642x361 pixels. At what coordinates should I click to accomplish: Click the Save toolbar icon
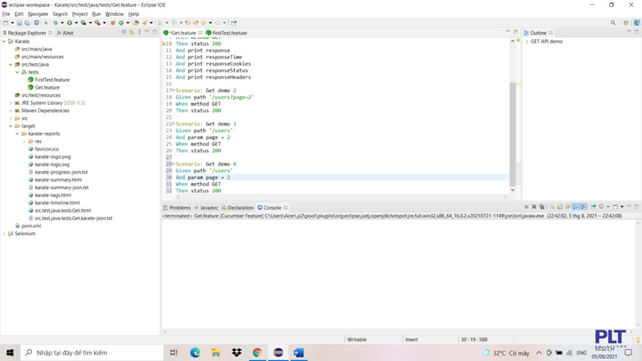(19, 23)
